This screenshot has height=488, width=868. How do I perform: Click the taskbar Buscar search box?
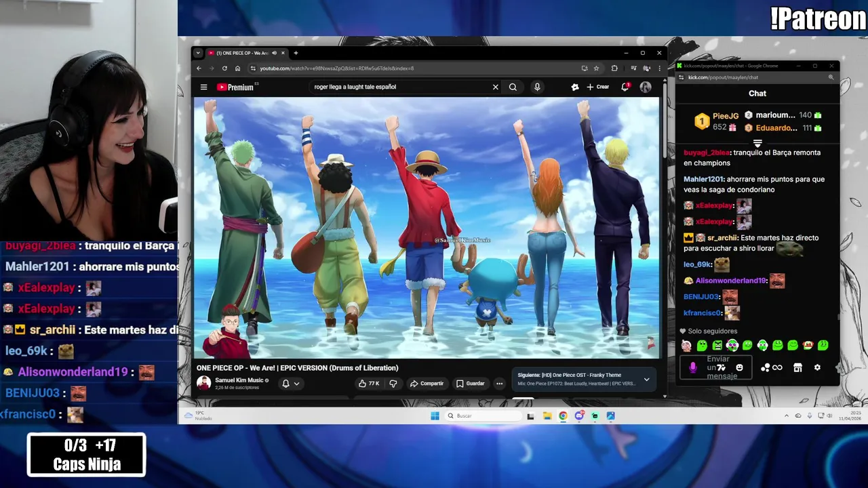click(x=483, y=416)
